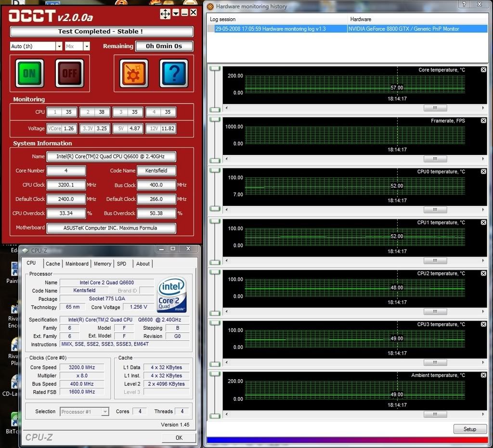
Task: Close the Core temperature graph panel
Action: [x=483, y=70]
